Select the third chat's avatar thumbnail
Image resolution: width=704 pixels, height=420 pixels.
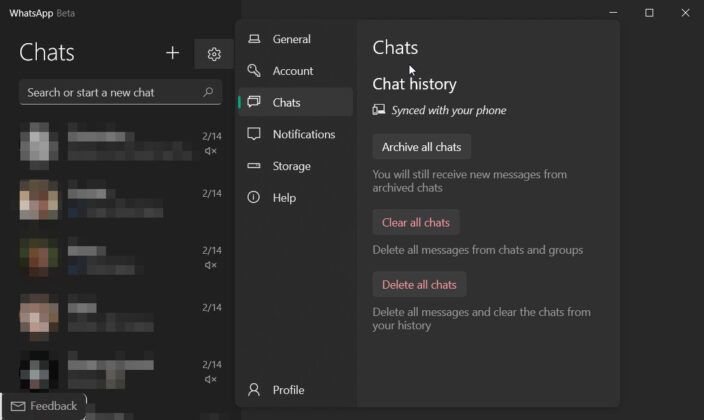(x=39, y=257)
